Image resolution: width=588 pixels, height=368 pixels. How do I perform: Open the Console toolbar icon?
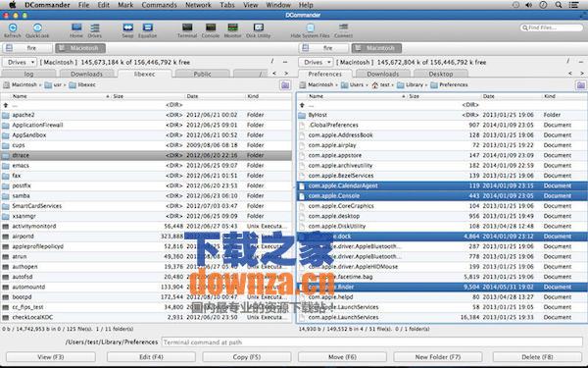(x=211, y=30)
